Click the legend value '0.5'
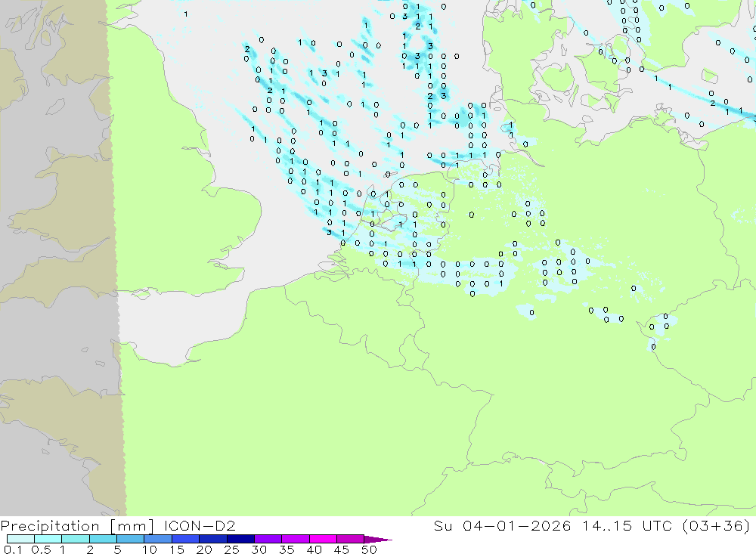 tap(41, 549)
